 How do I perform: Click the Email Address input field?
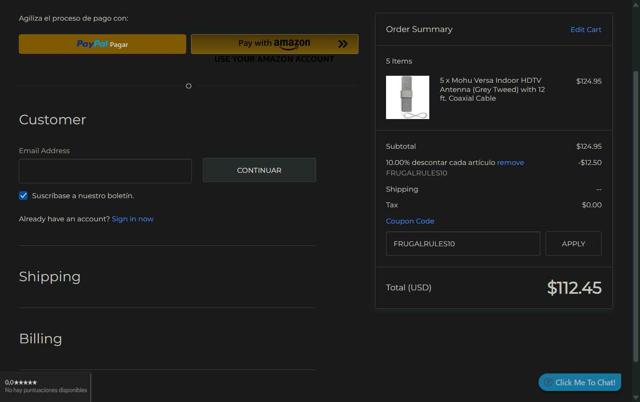(105, 171)
